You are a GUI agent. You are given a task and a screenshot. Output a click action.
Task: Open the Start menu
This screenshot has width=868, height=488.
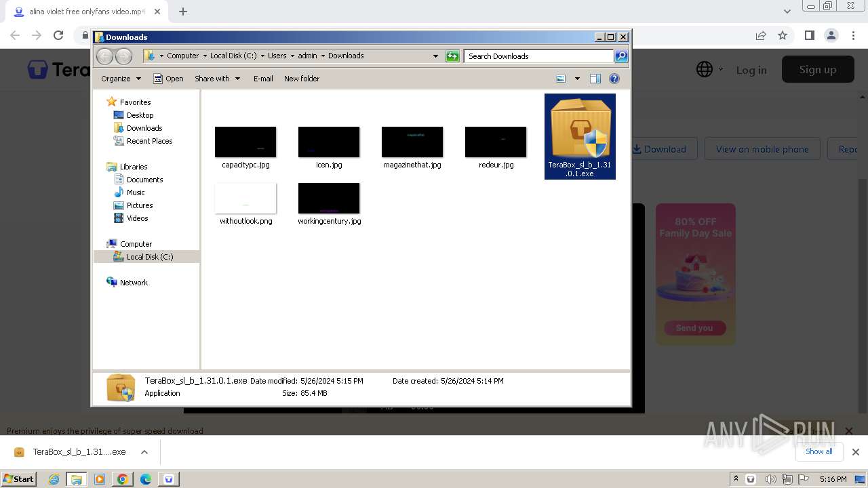click(18, 479)
